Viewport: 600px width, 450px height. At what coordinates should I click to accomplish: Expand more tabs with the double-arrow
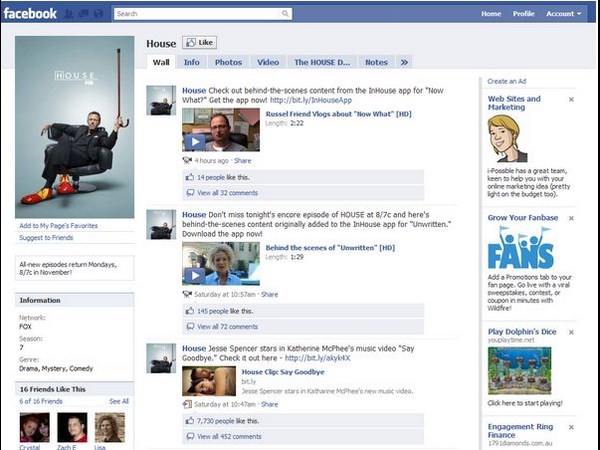click(x=404, y=62)
